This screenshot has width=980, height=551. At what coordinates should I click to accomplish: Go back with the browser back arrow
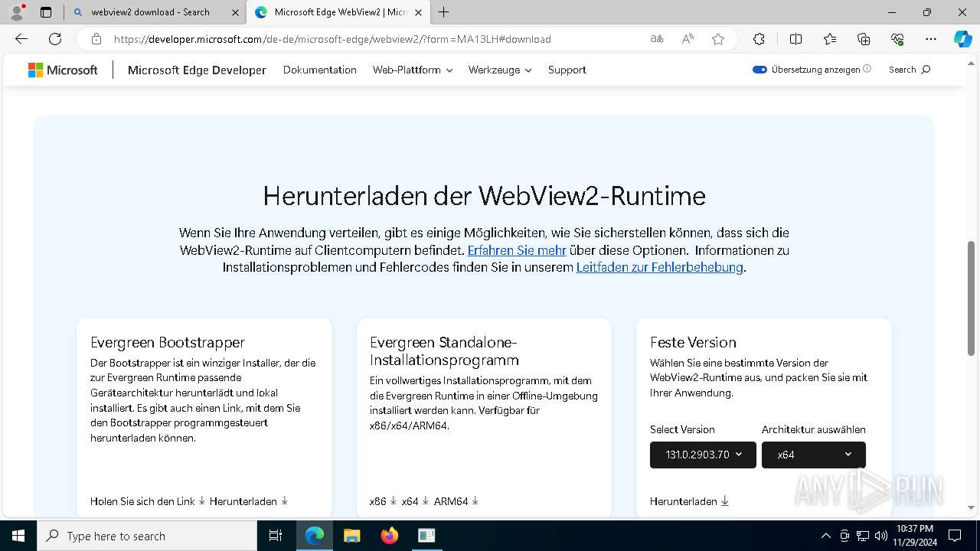[21, 39]
